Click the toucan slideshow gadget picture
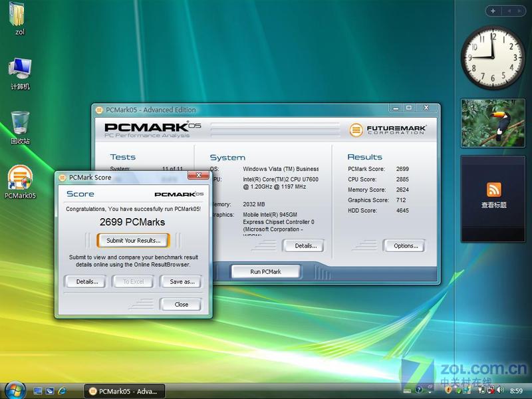 coord(493,123)
